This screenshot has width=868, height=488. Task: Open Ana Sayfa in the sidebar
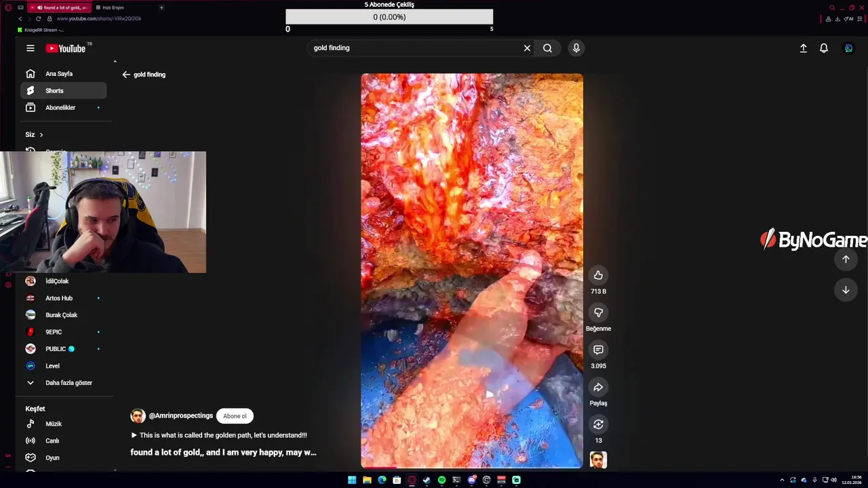point(64,74)
